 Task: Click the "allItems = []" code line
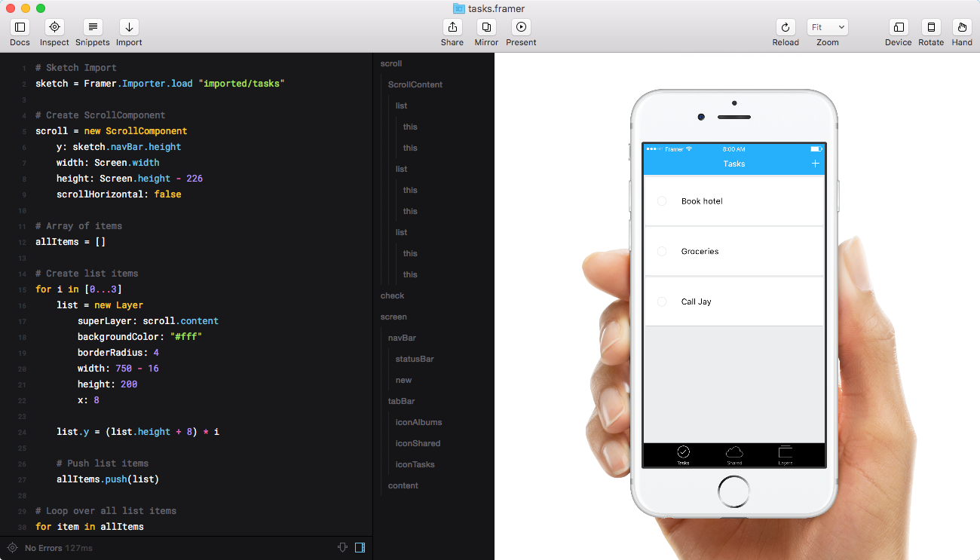click(70, 242)
